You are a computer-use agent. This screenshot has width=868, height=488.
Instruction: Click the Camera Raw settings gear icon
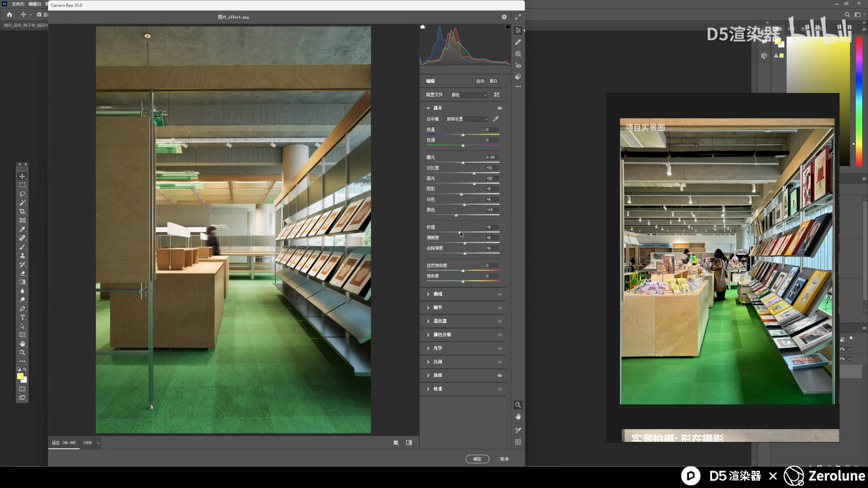[504, 17]
